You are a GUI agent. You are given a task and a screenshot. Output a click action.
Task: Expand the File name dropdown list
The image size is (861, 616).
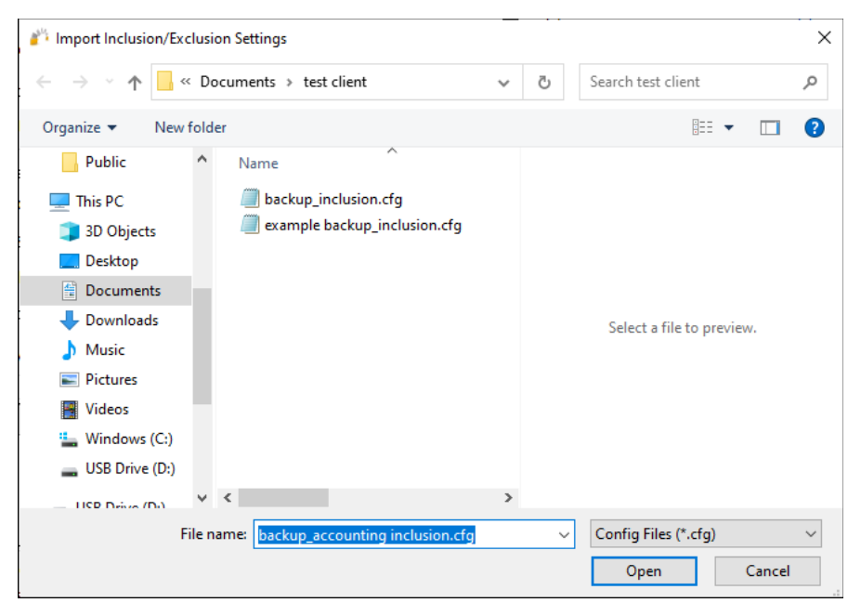(564, 534)
